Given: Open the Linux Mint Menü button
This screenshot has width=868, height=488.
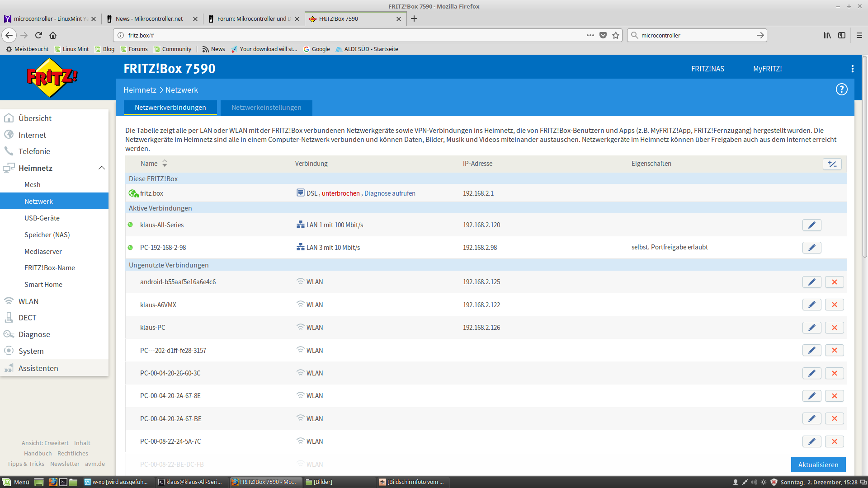Looking at the screenshot, I should coord(16,482).
